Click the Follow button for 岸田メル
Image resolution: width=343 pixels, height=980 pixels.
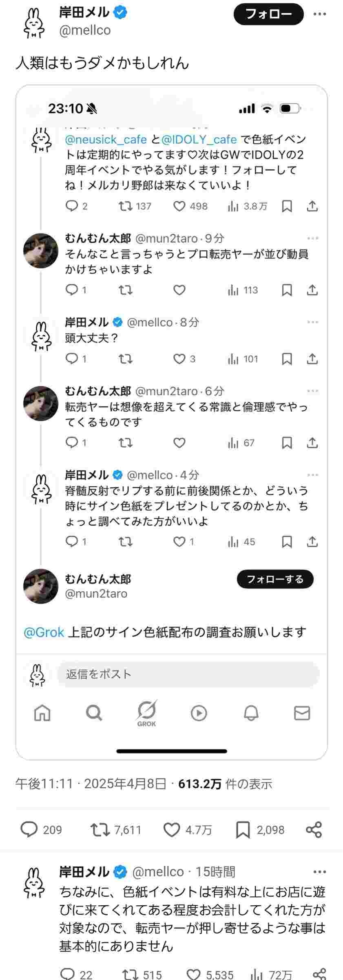[268, 14]
